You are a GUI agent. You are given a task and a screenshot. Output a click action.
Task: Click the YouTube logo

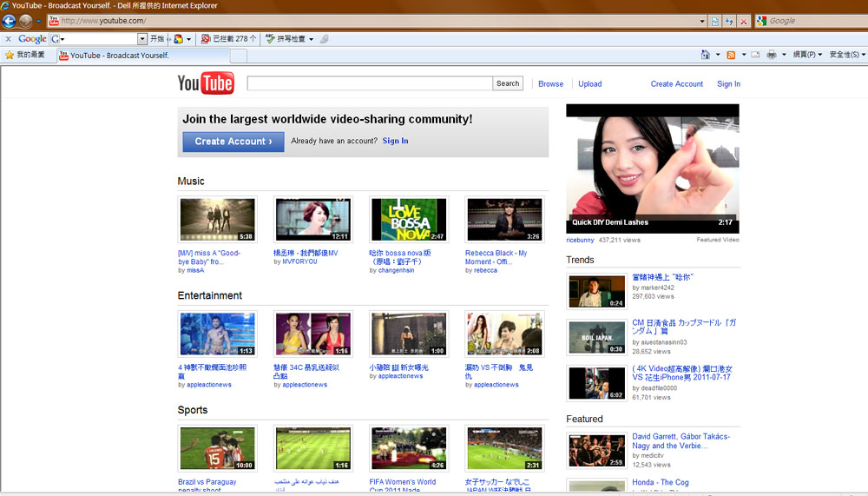pos(206,83)
